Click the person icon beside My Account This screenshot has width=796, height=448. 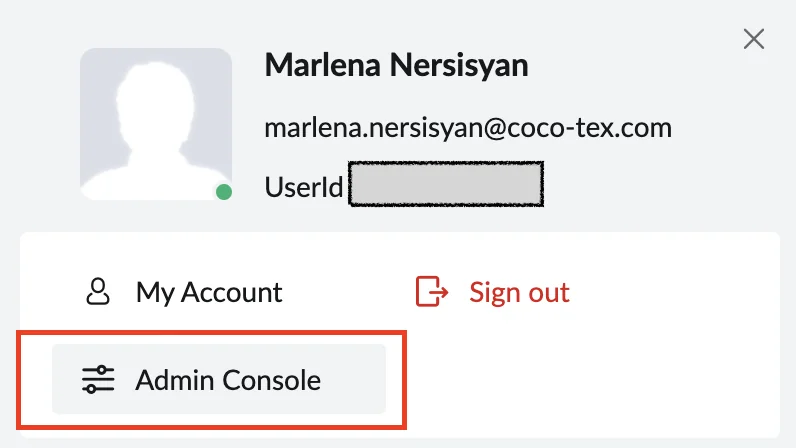[97, 292]
